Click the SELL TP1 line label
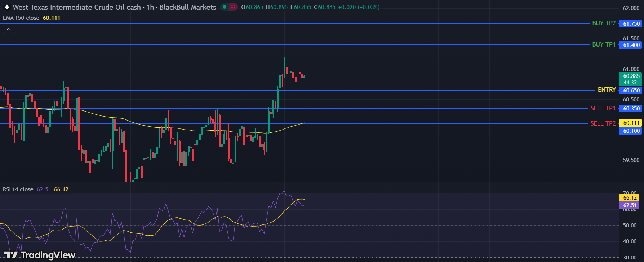644x262 pixels. coord(603,108)
